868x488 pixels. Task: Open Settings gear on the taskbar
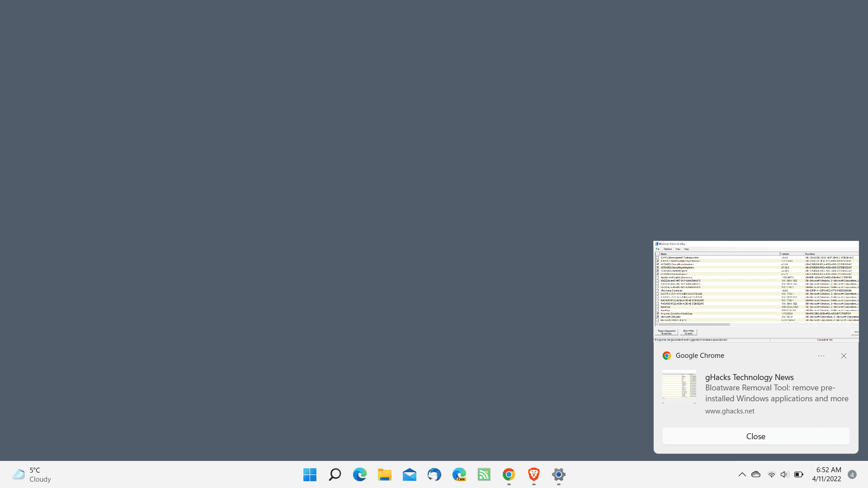pos(559,474)
